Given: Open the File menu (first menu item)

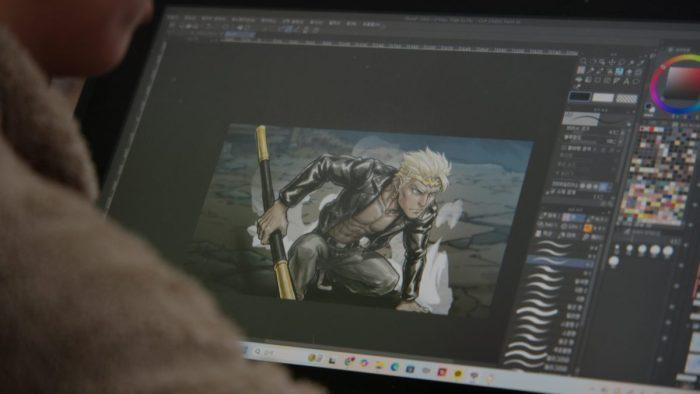Looking at the screenshot, I should click(172, 18).
